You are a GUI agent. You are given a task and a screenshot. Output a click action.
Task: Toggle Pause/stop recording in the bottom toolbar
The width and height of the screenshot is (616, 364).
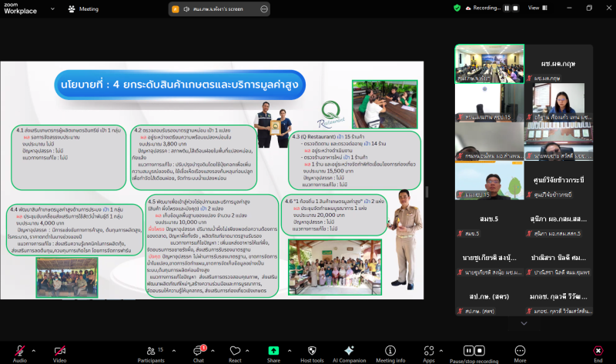click(473, 349)
